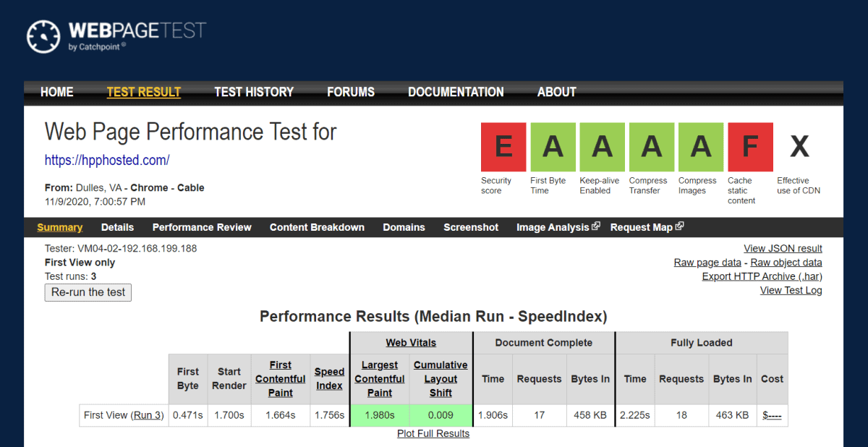Open the Compress Images A grade
This screenshot has height=447, width=868.
pos(700,147)
